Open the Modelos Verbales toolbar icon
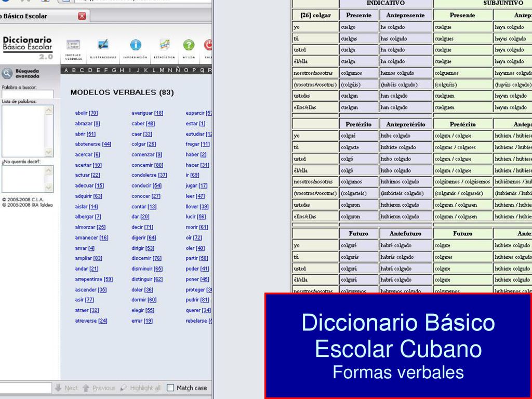The height and width of the screenshot is (399, 532). 73,49
